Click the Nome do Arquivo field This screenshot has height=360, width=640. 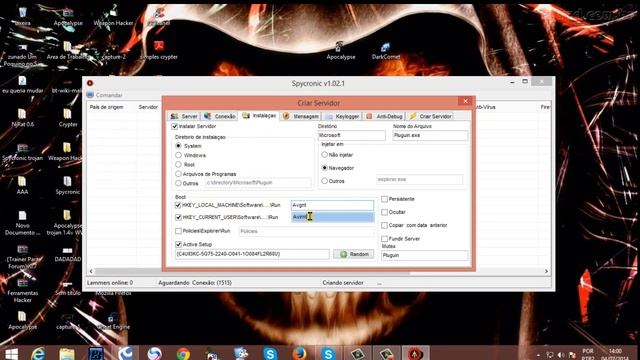430,135
